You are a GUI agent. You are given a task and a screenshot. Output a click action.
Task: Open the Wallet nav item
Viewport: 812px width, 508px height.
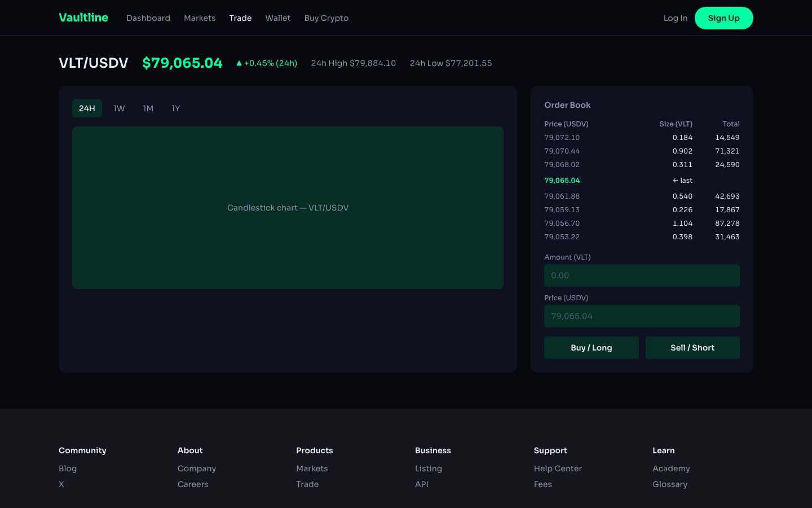(278, 18)
